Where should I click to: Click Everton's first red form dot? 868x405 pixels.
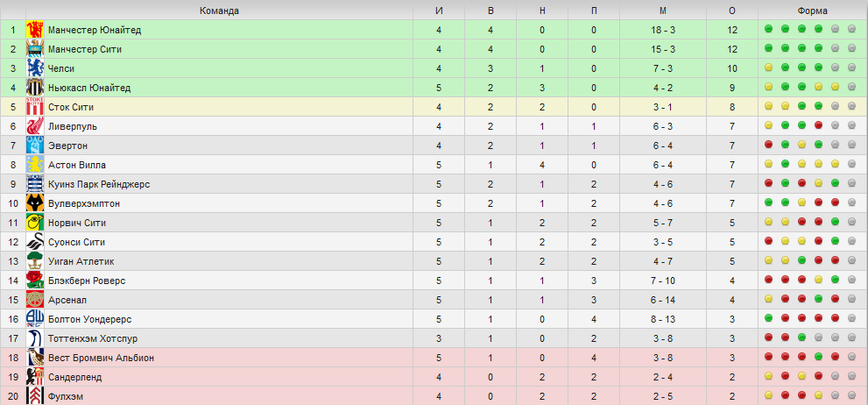(768, 146)
